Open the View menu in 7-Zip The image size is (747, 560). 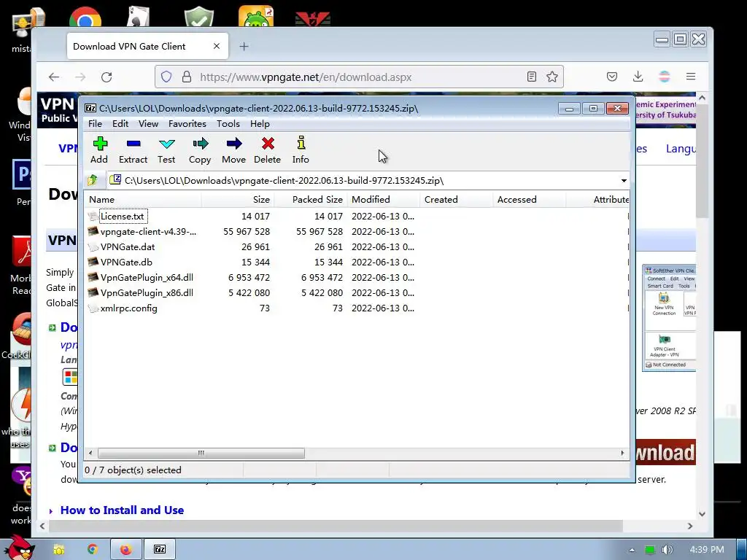[x=148, y=124]
